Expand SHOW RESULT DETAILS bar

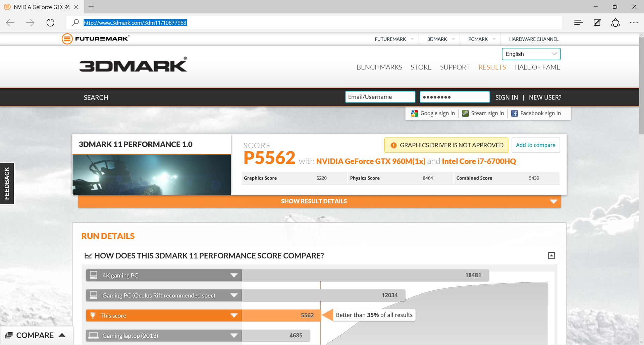tap(319, 201)
